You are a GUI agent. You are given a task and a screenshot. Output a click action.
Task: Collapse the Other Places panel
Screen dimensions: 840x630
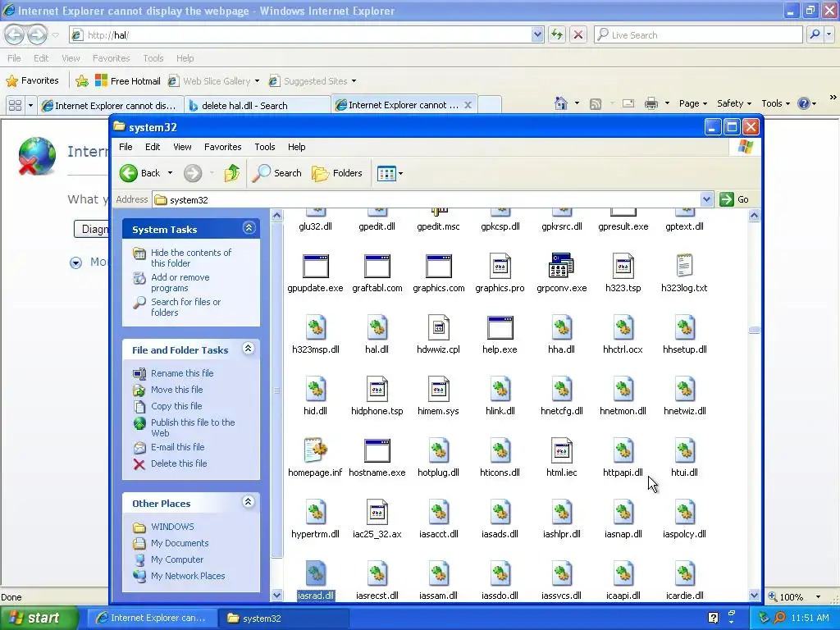click(x=248, y=501)
